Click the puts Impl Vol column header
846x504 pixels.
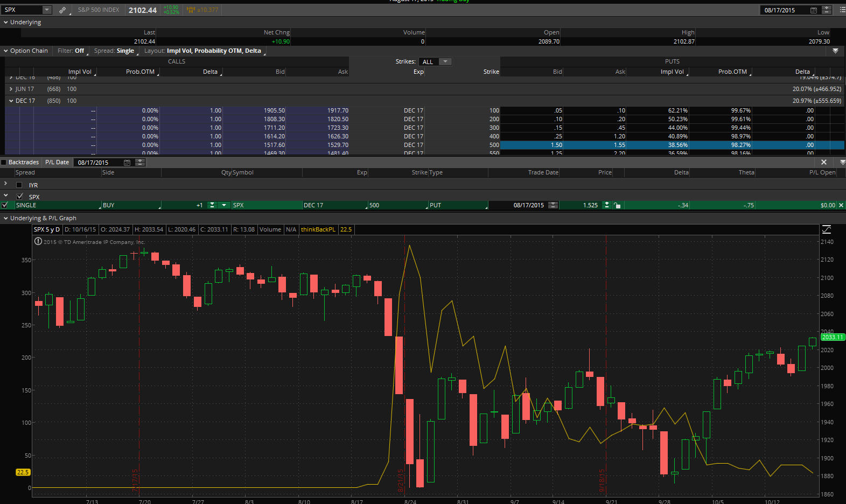tap(672, 72)
